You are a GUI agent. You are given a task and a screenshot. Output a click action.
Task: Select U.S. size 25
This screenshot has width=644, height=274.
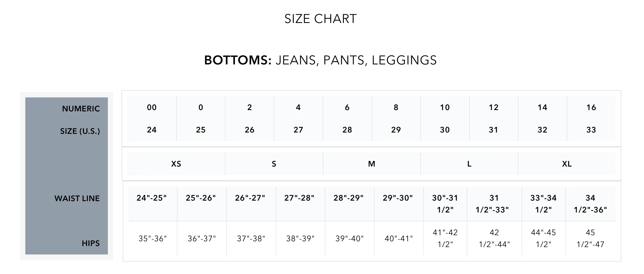[x=201, y=130]
